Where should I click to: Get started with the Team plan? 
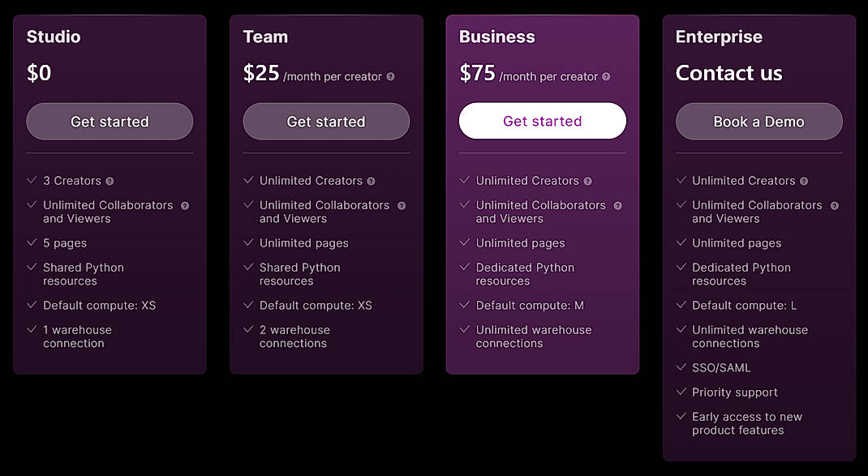pos(325,121)
